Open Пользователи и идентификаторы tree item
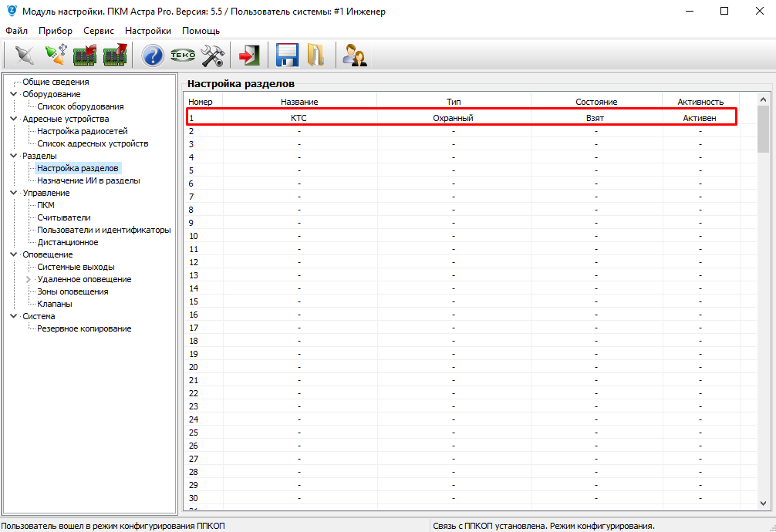Screen dimensions: 776x532 pos(104,230)
